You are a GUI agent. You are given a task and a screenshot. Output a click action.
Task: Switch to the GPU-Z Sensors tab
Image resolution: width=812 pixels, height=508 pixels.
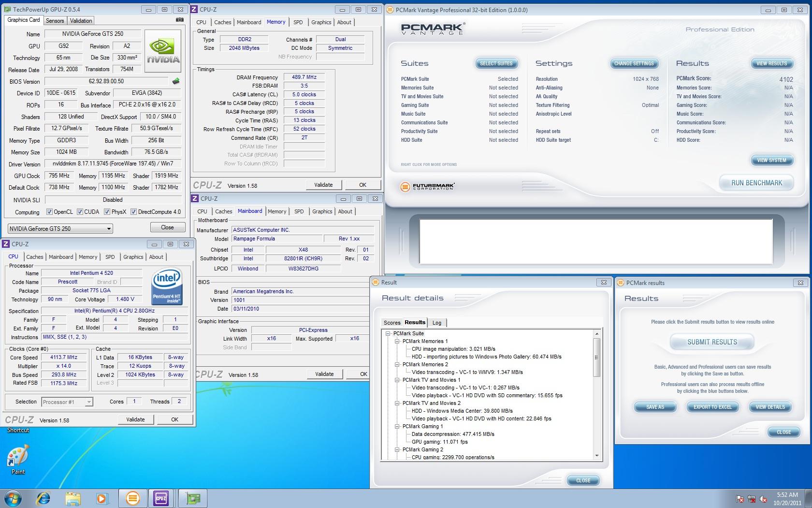(55, 21)
